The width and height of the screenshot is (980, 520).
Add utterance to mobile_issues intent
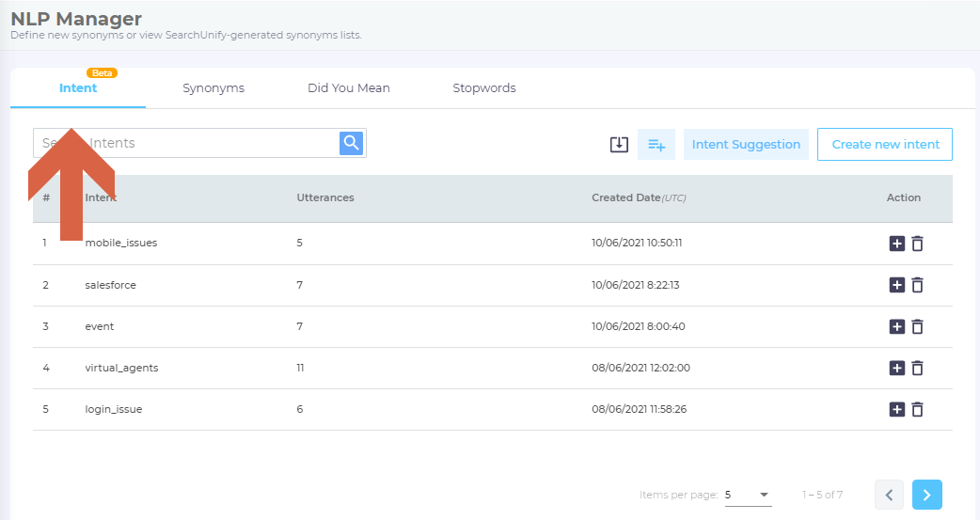point(897,244)
